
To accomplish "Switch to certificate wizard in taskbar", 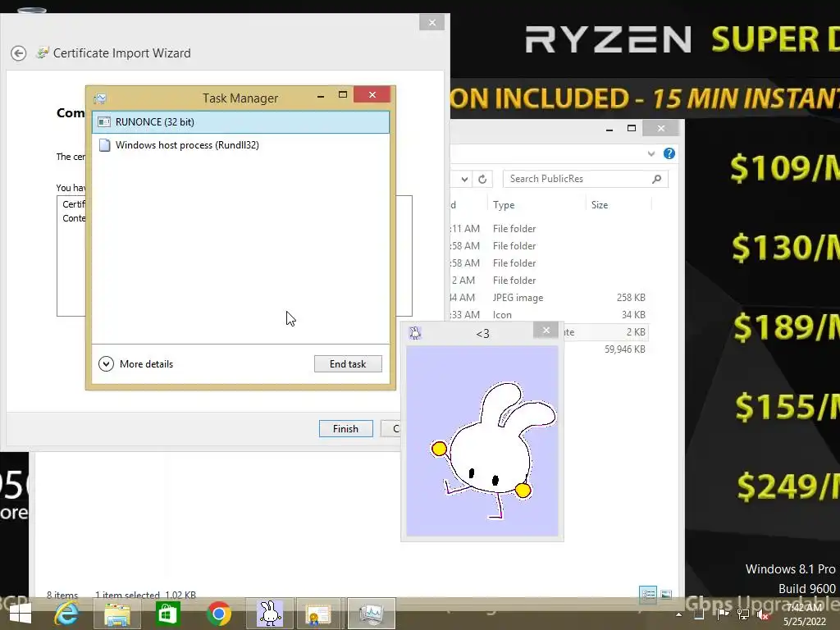I will tap(318, 614).
